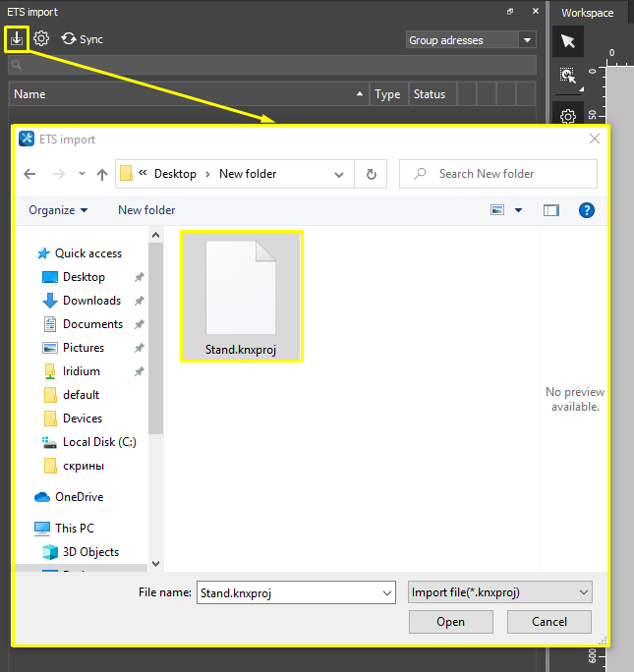This screenshot has height=672, width=634.
Task: Open the Group adresses dropdown
Action: click(x=528, y=40)
